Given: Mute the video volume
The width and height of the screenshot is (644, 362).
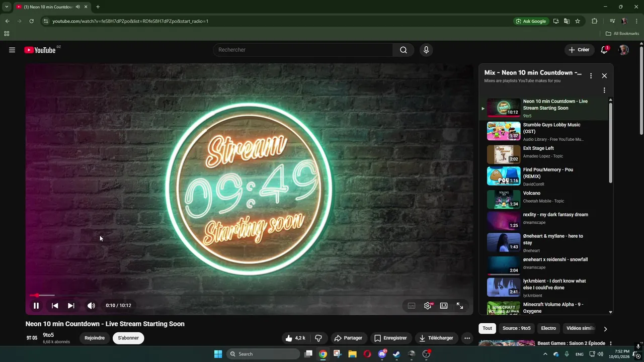Looking at the screenshot, I should (91, 305).
